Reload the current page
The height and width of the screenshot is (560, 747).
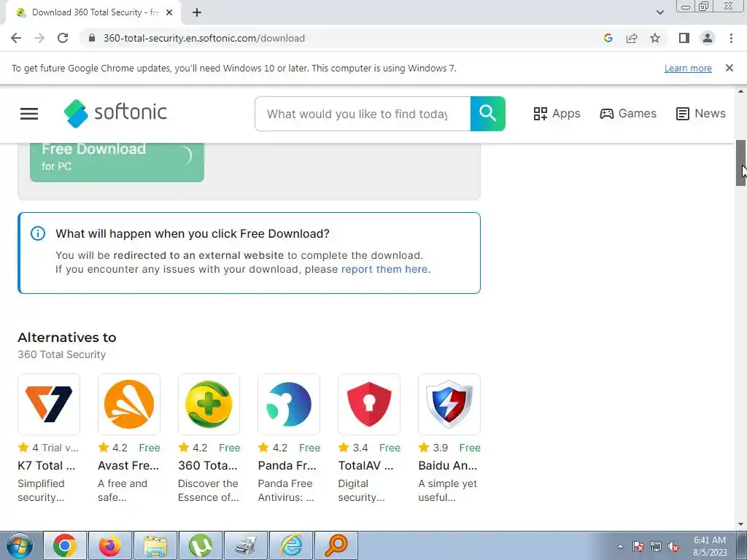click(63, 38)
